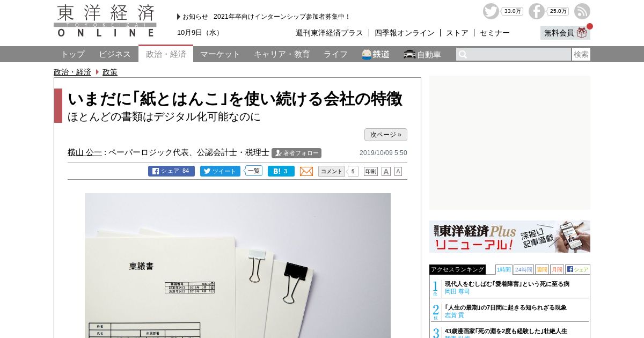
Task: Open the Facebook icon in header
Action: click(x=536, y=11)
